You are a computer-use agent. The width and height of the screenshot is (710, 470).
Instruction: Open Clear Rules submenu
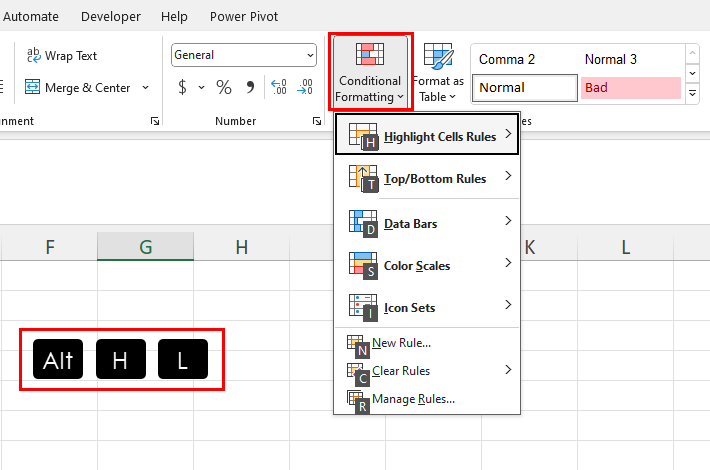(x=427, y=371)
